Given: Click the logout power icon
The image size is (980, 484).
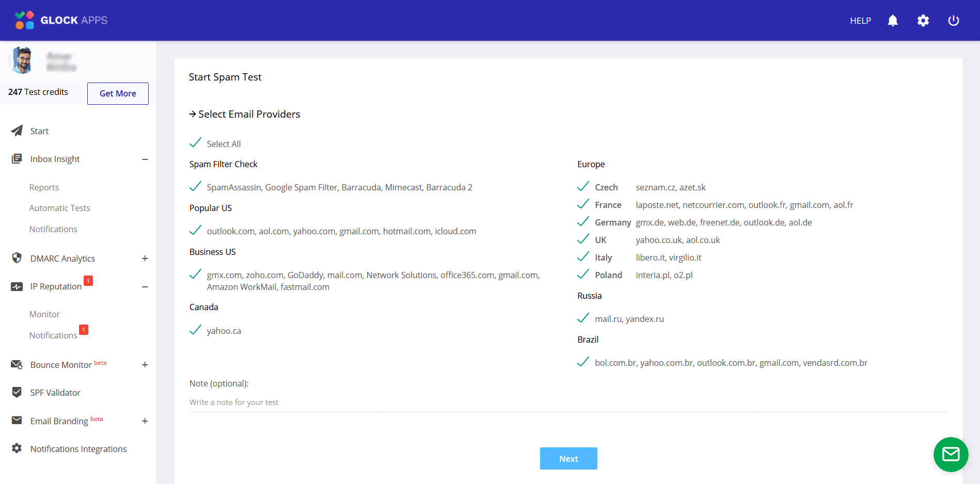Looking at the screenshot, I should (x=954, y=21).
